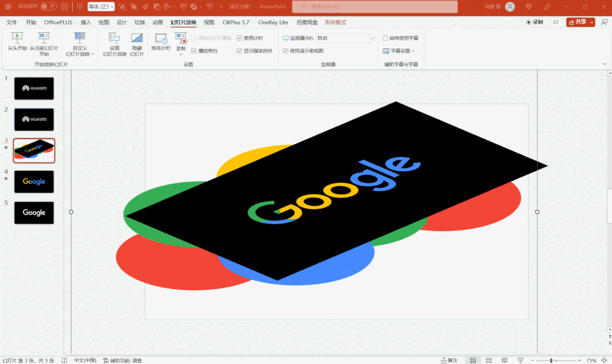Click the search box (搜索)
612x364 pixels.
pos(375,7)
